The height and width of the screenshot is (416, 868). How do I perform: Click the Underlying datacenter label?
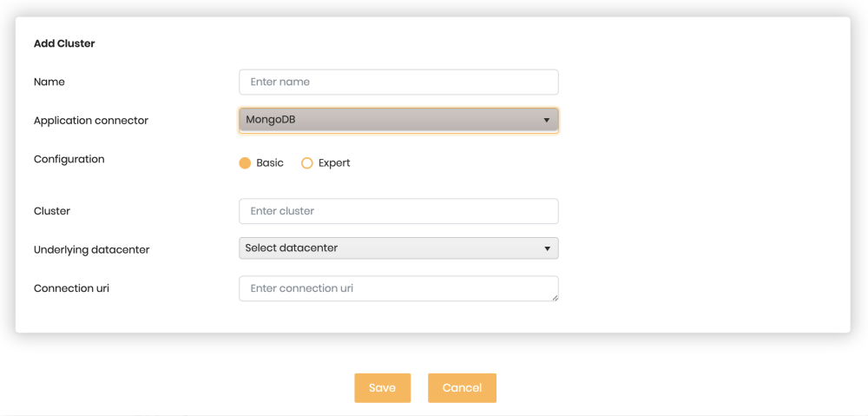tap(92, 250)
